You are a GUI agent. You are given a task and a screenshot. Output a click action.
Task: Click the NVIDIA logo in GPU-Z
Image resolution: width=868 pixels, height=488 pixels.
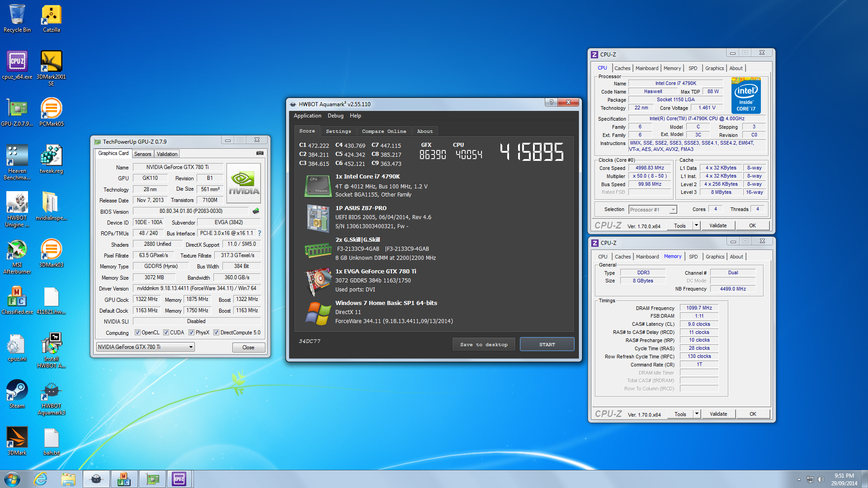pyautogui.click(x=244, y=183)
